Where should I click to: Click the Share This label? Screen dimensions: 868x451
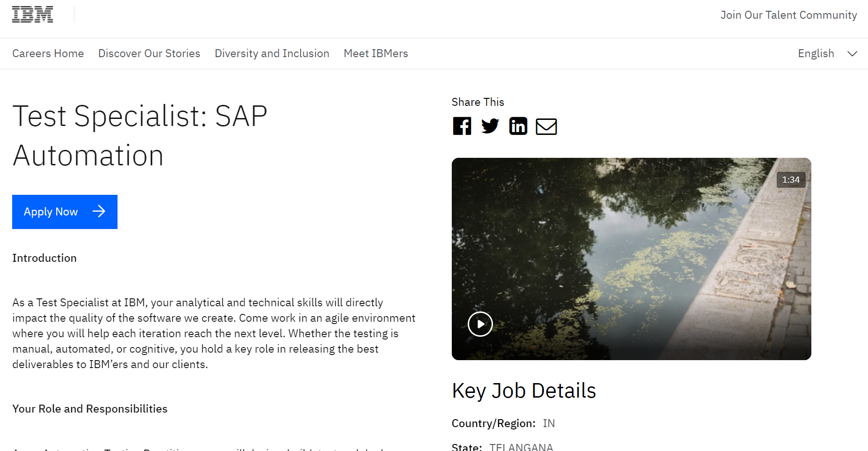point(478,102)
